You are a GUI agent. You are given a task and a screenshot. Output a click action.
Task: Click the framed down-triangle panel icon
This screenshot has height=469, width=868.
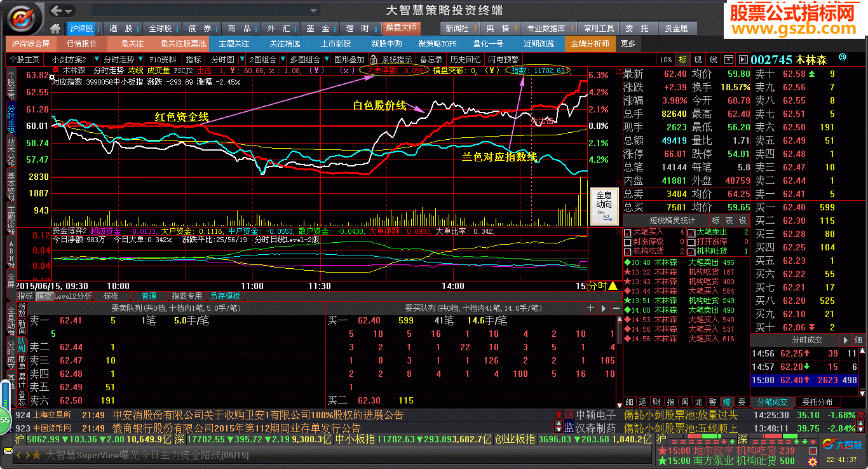(x=729, y=60)
